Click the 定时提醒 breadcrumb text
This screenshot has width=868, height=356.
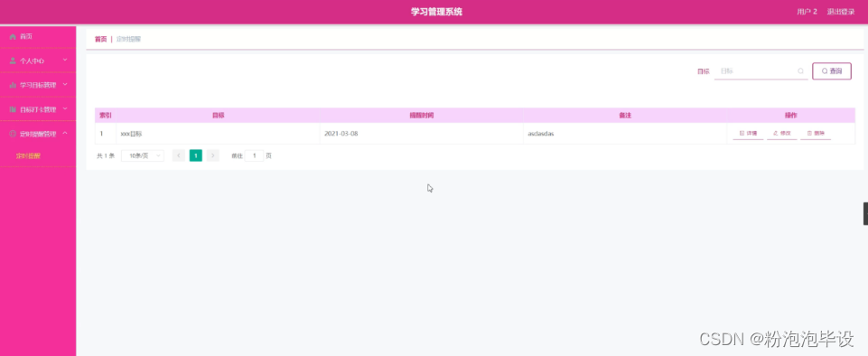[128, 40]
